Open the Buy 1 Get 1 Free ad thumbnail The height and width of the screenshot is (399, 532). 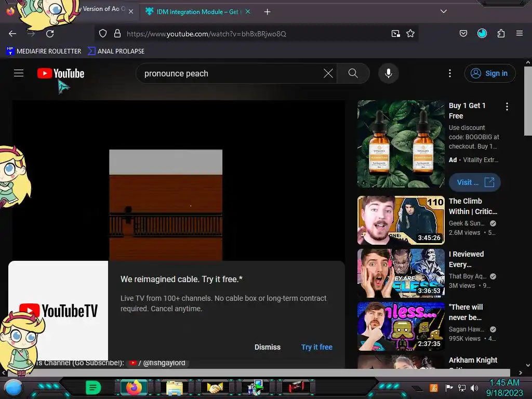pos(401,144)
